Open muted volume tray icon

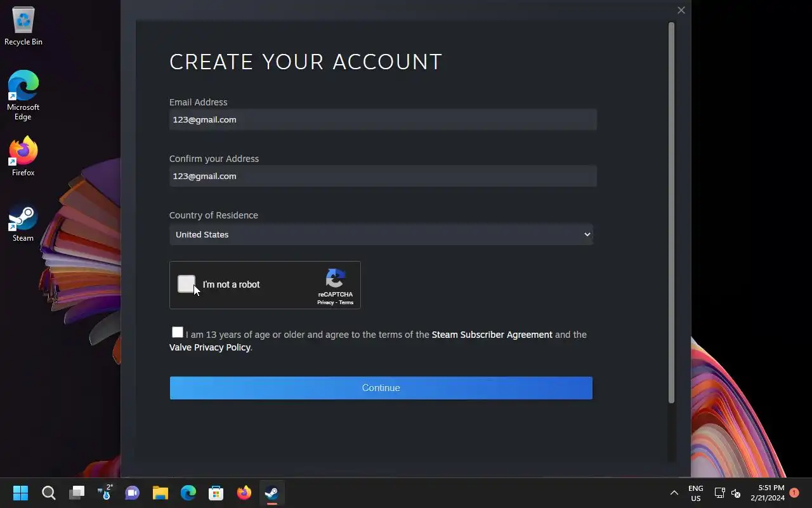point(736,493)
